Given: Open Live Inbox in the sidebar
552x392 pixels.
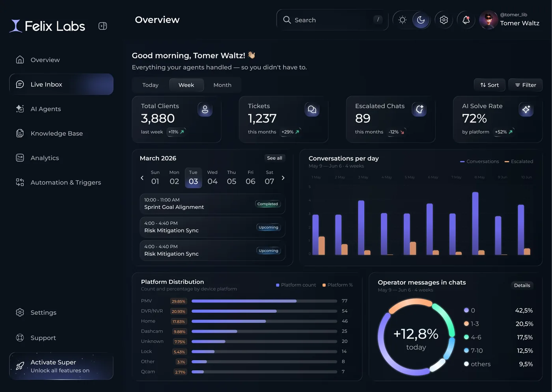Looking at the screenshot, I should pos(61,84).
